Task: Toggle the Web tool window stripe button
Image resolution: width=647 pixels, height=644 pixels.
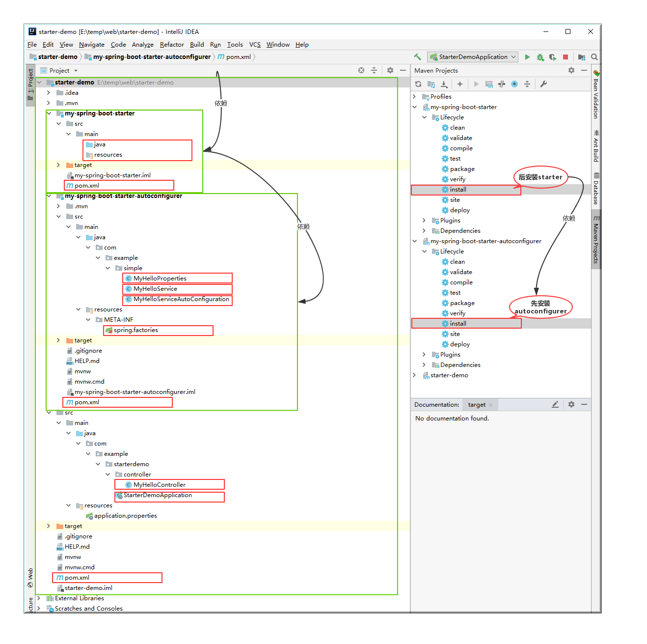Action: pyautogui.click(x=30, y=578)
